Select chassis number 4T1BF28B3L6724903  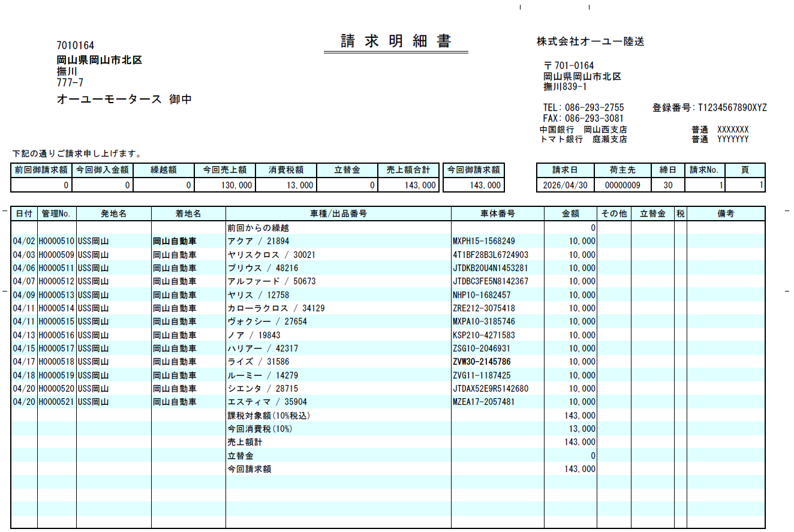pyautogui.click(x=491, y=255)
